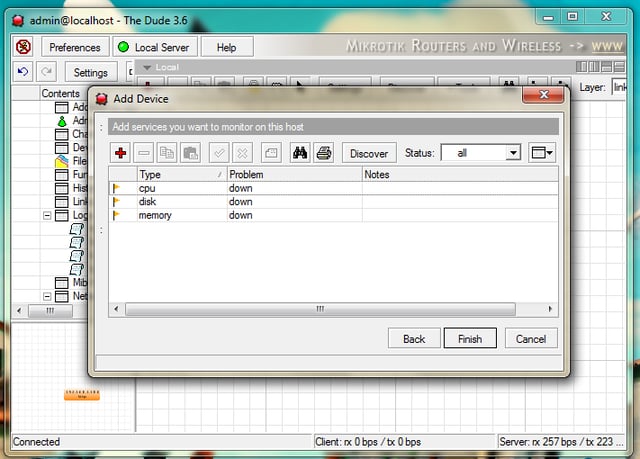
Task: Click the Connected status text
Action: [x=37, y=441]
